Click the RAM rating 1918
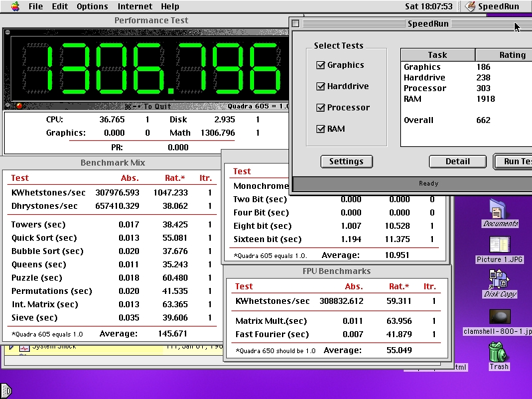Viewport: 532px width, 399px height. pos(485,98)
